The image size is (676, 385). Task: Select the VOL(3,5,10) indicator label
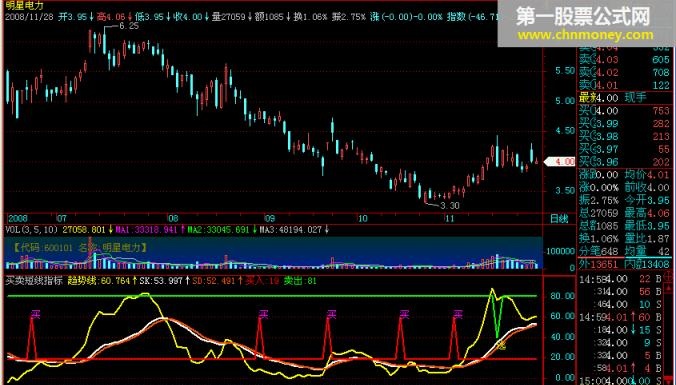coord(33,230)
